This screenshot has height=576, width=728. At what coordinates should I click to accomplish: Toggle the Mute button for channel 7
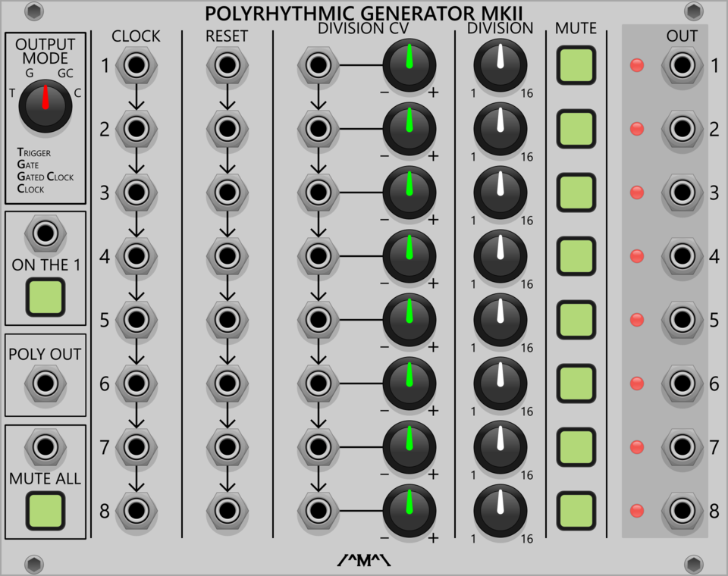[576, 447]
